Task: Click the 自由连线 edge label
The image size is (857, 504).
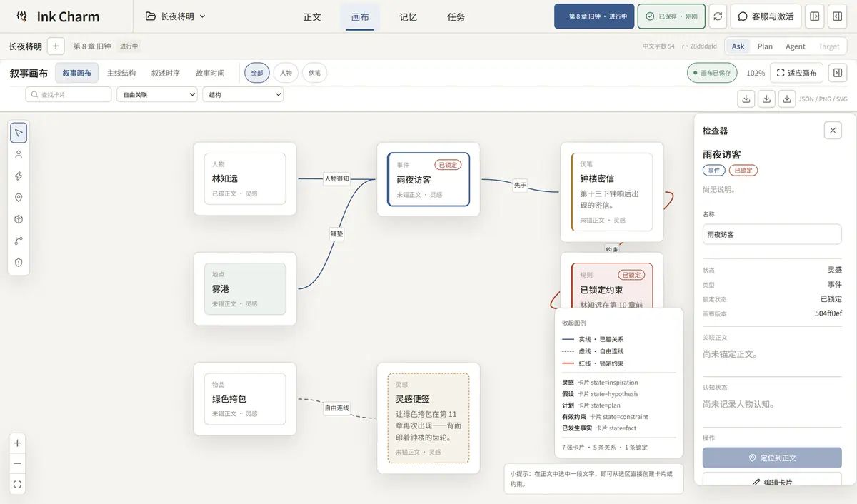Action: coord(336,408)
